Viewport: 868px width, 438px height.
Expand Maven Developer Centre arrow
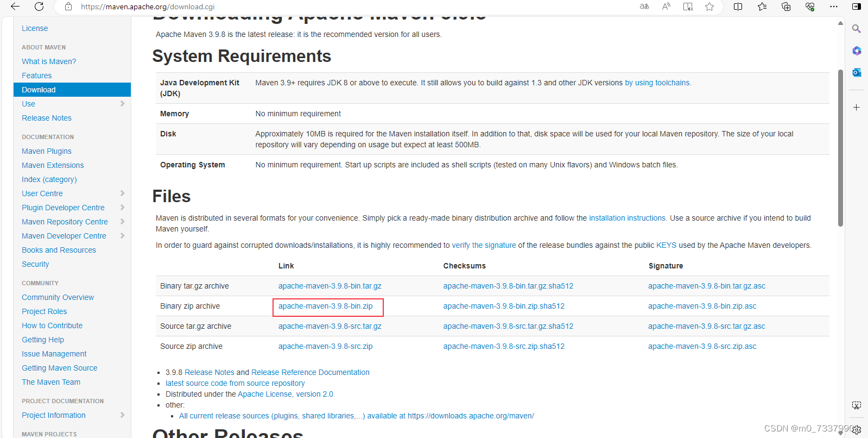pyautogui.click(x=122, y=235)
